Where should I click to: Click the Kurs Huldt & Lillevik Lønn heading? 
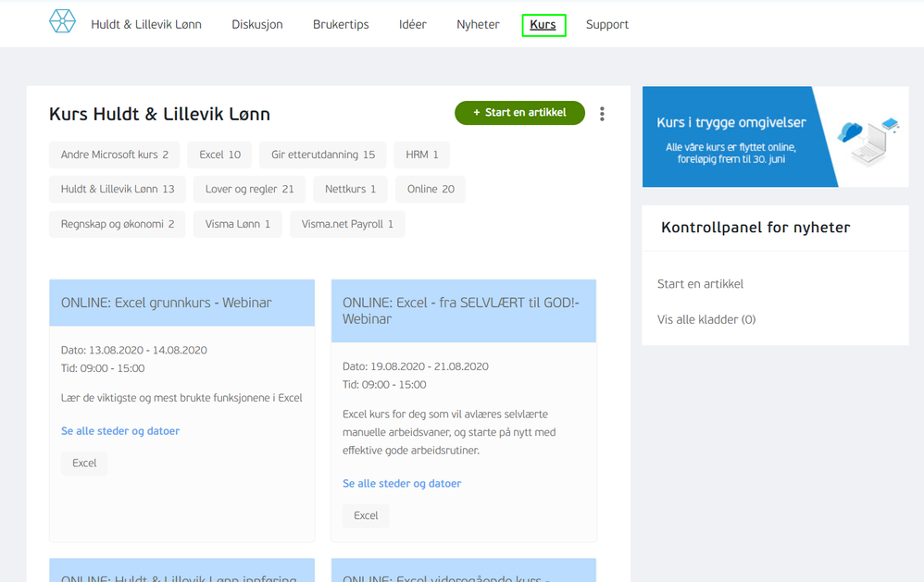pos(159,114)
